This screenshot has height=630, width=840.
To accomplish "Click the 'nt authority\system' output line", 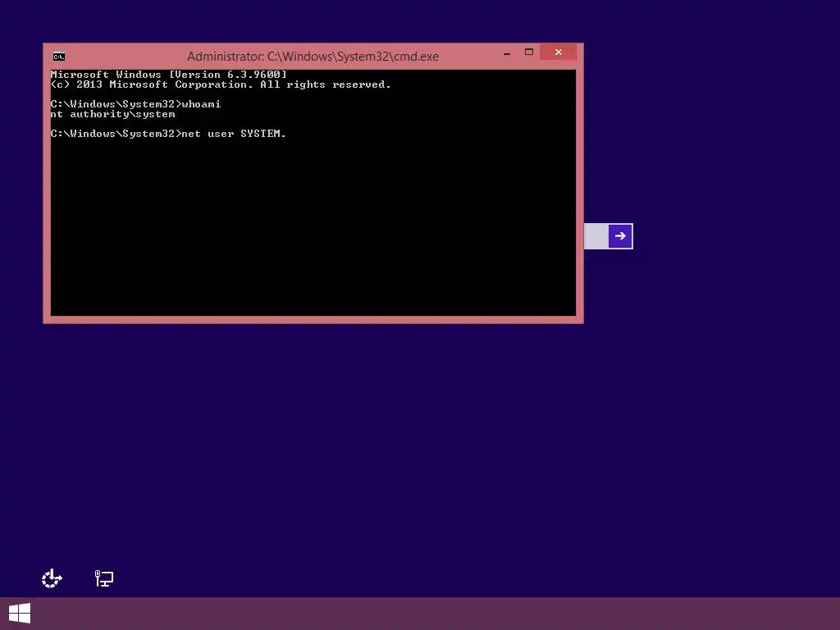I will coord(112,114).
